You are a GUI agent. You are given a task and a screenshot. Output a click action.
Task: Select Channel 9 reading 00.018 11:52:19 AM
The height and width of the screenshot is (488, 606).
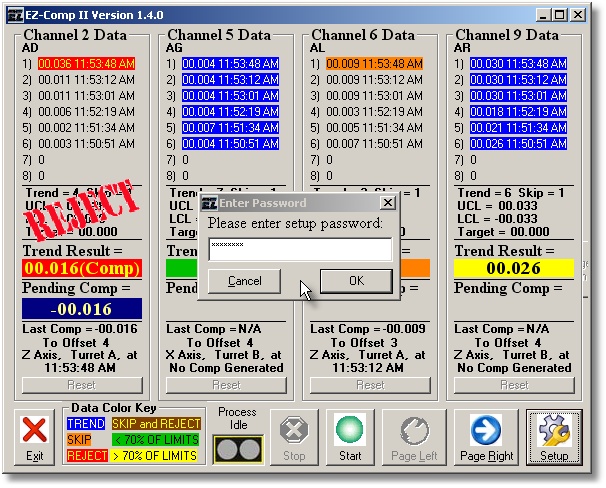[x=518, y=112]
